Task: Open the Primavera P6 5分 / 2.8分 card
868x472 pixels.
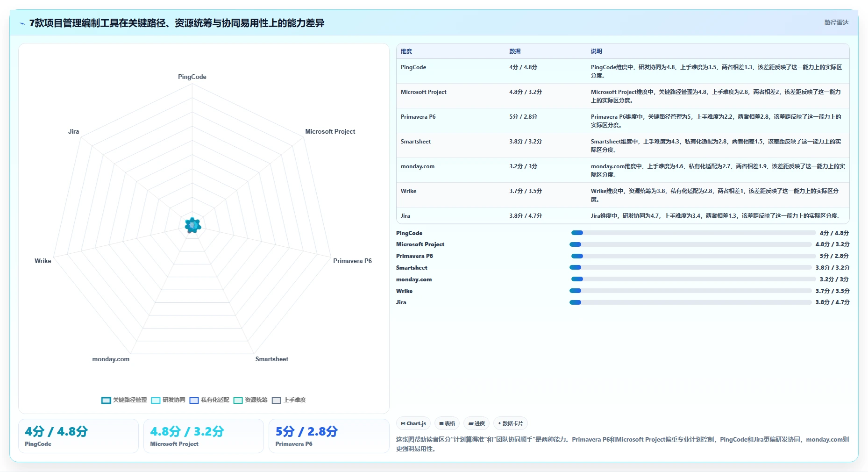Action: 329,436
